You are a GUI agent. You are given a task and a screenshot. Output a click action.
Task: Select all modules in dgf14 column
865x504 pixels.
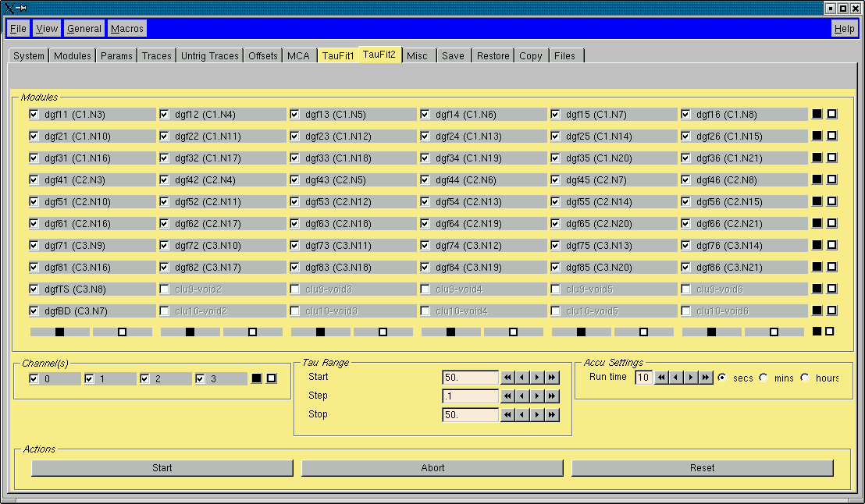click(450, 332)
